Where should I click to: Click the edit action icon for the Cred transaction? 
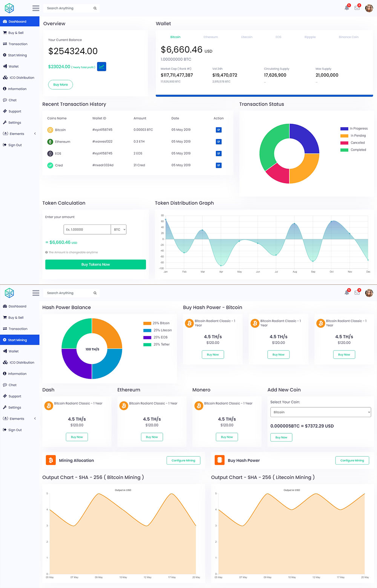pos(218,165)
